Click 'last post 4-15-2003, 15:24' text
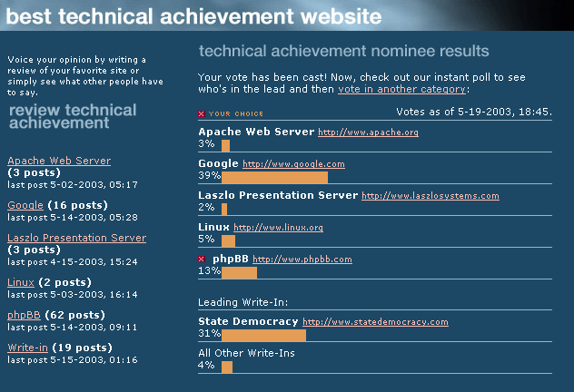 [73, 262]
